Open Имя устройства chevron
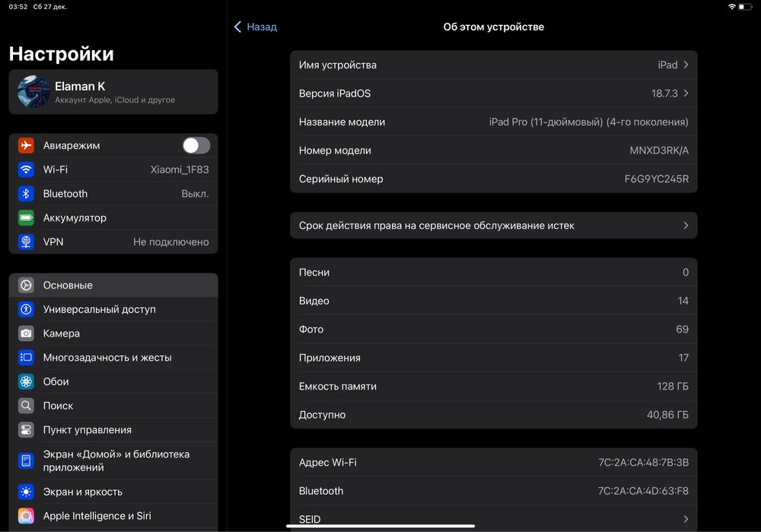Screen dimensions: 761x532 [686, 65]
